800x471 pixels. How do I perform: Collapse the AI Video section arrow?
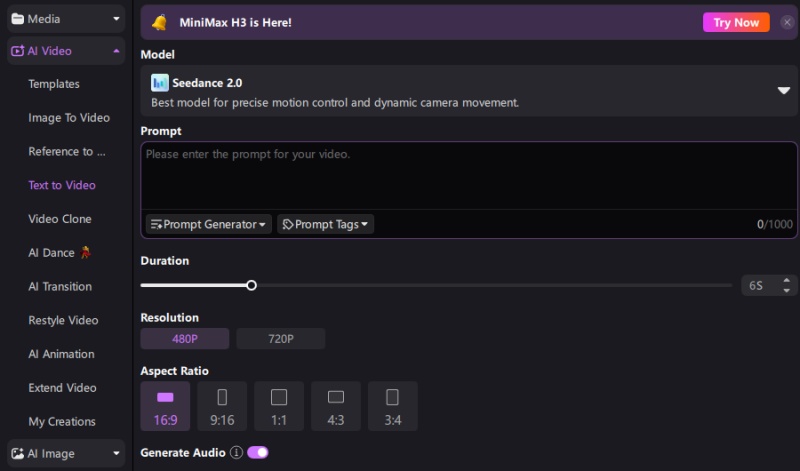(x=116, y=51)
